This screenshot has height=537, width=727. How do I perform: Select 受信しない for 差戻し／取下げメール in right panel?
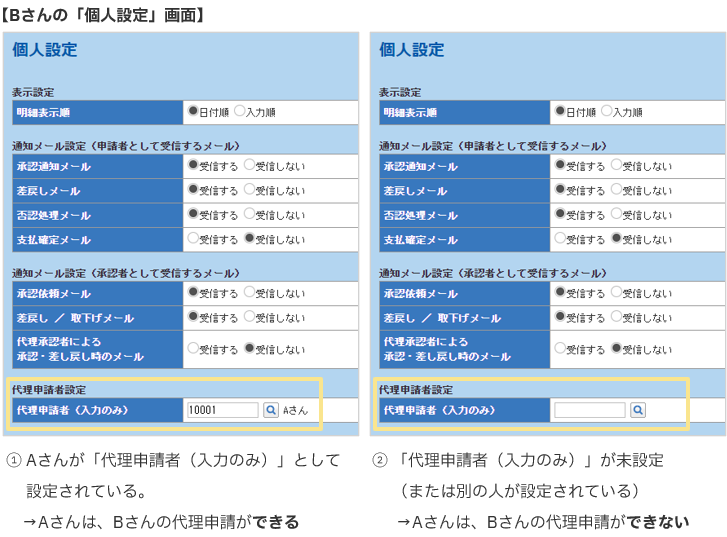coord(616,317)
